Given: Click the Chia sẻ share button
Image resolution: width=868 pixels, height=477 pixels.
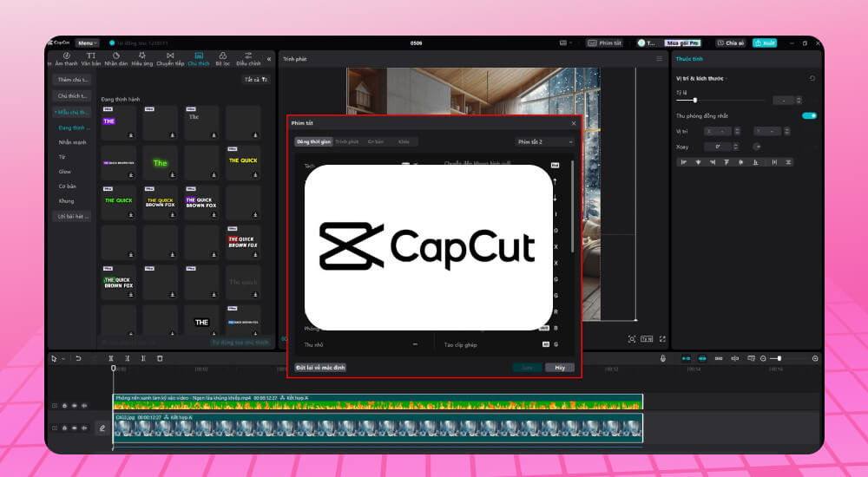Looking at the screenshot, I should point(731,43).
